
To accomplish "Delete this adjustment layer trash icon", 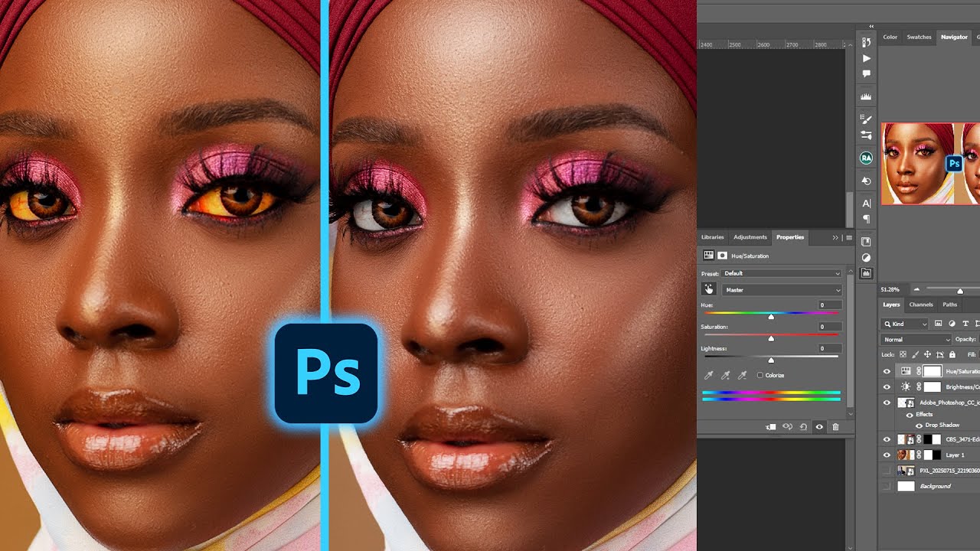I will click(x=835, y=426).
